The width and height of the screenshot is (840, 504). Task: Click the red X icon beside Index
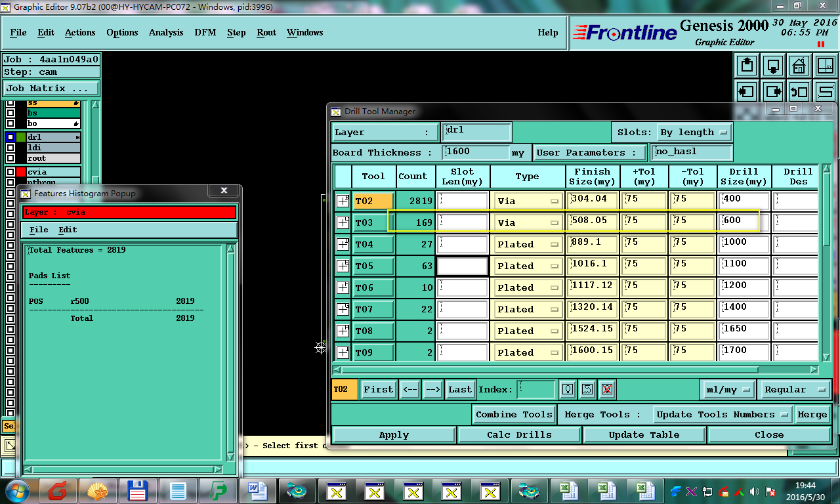click(607, 389)
